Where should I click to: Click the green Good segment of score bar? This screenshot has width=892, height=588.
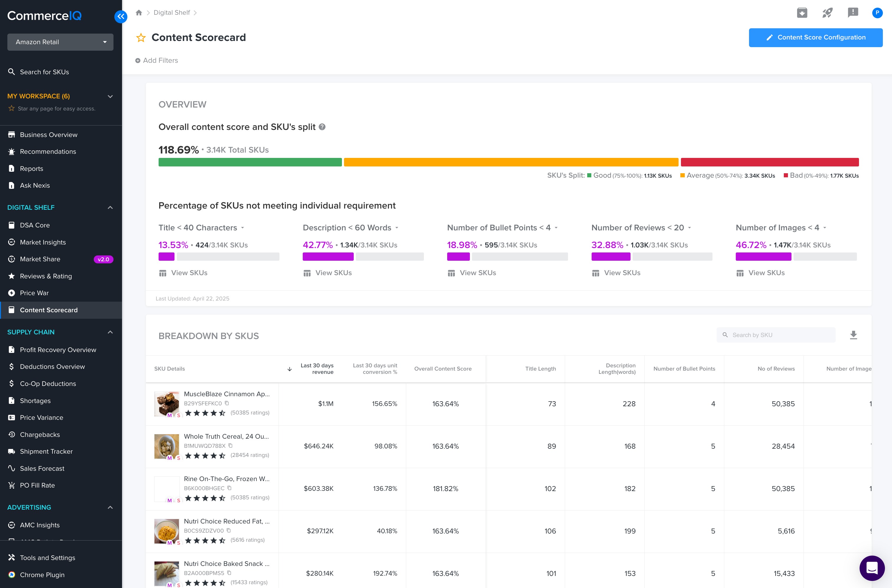point(250,162)
